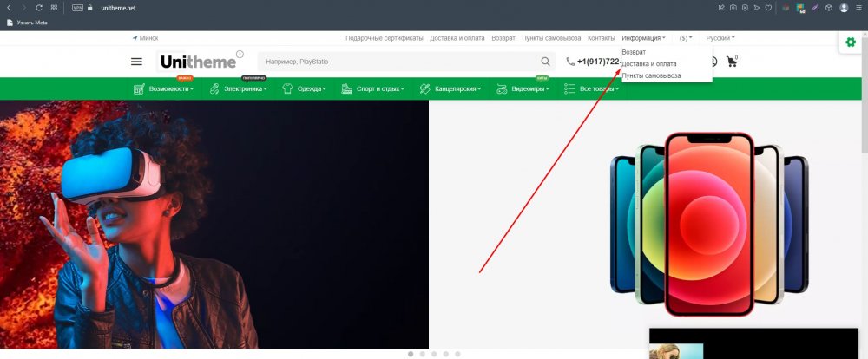The width and height of the screenshot is (868, 359).
Task: Click the colorful extension icon with badge
Action: tap(800, 9)
